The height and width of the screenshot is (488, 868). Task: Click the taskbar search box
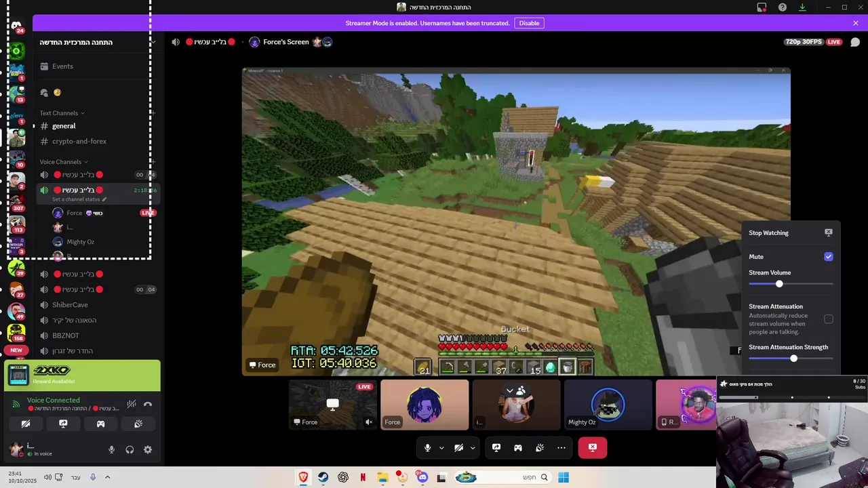(503, 477)
